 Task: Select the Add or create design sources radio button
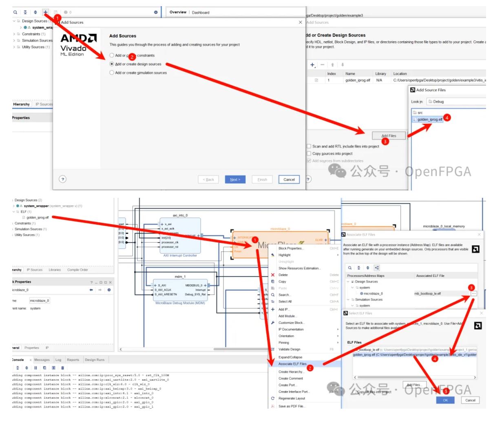112,64
